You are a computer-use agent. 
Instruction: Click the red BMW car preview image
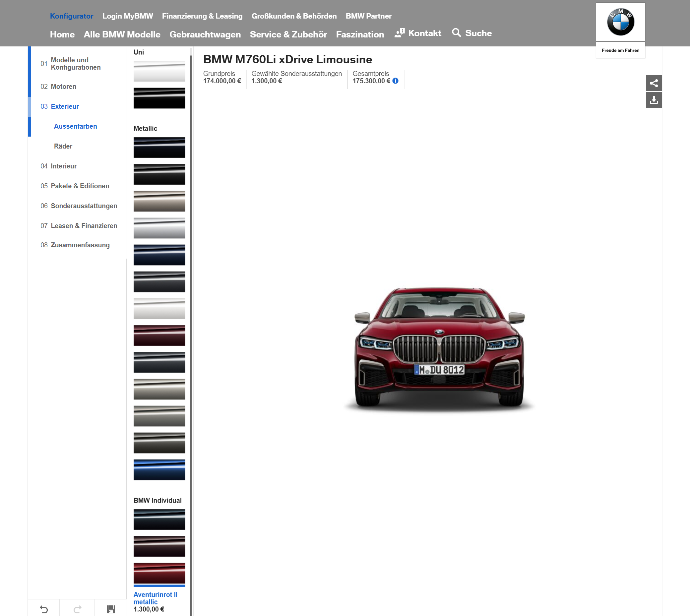pyautogui.click(x=439, y=349)
